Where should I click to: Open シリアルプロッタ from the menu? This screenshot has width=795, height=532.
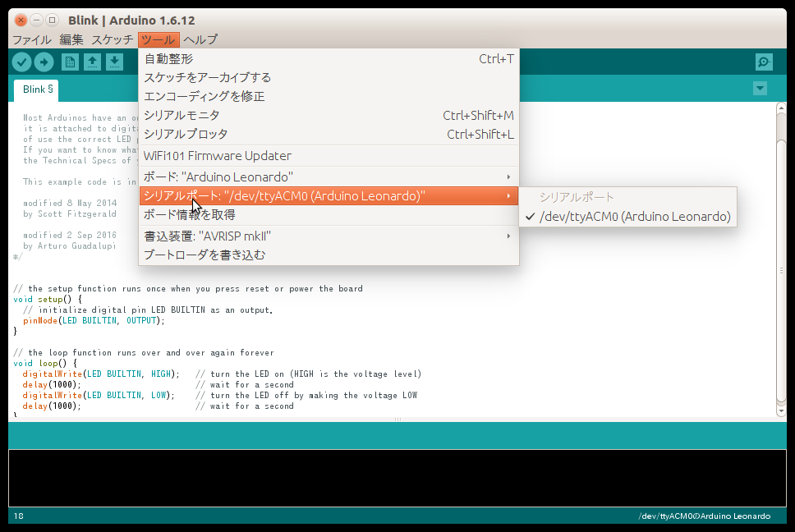point(329,134)
